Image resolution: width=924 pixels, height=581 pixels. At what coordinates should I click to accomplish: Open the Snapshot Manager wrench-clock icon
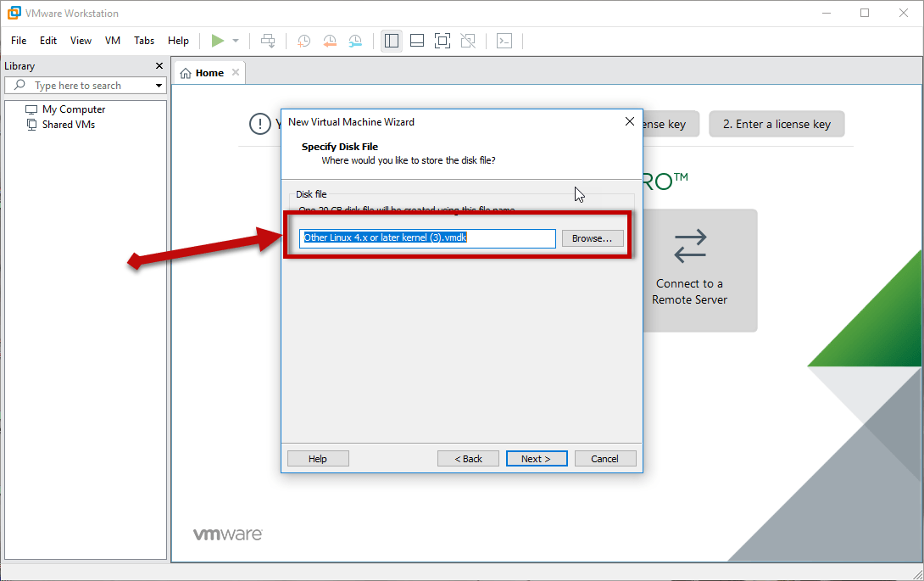tap(355, 41)
